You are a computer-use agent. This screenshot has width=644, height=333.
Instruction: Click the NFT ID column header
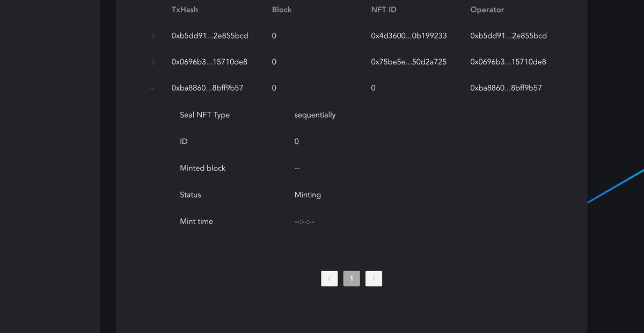click(x=384, y=10)
